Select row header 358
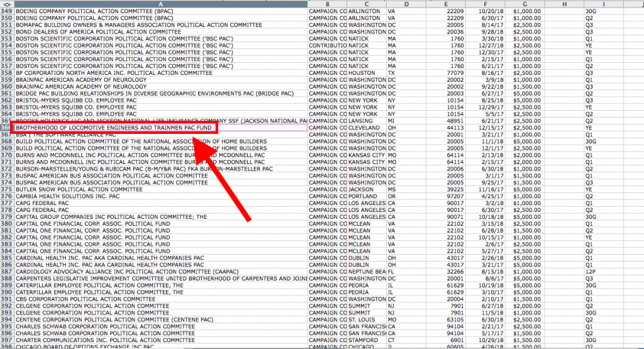This screenshot has height=349, width=644. (x=7, y=73)
